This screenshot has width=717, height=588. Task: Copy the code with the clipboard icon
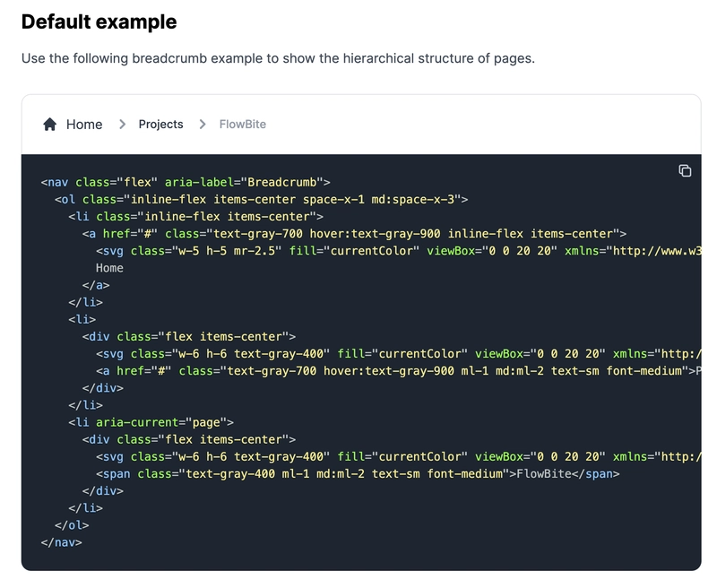(685, 171)
